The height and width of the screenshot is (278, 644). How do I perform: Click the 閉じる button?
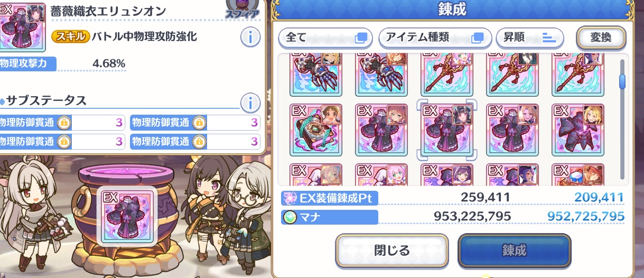[x=391, y=250]
